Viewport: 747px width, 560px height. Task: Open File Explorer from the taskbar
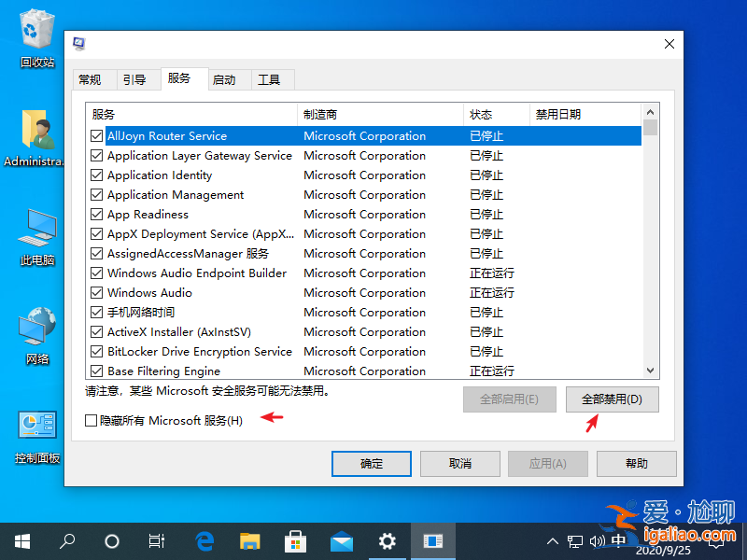[249, 540]
